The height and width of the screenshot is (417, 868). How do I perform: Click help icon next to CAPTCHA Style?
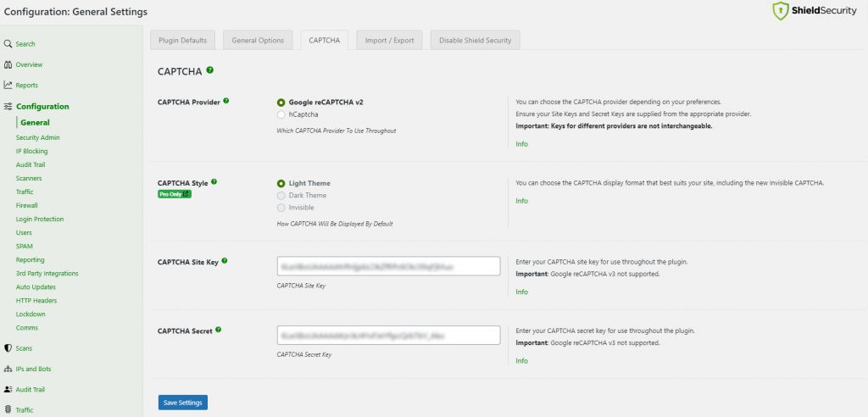coord(214,181)
